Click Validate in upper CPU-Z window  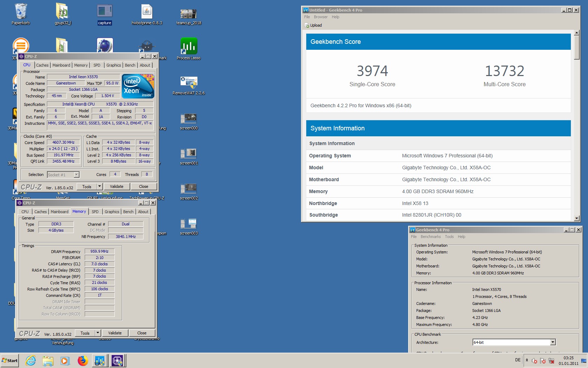tap(117, 186)
